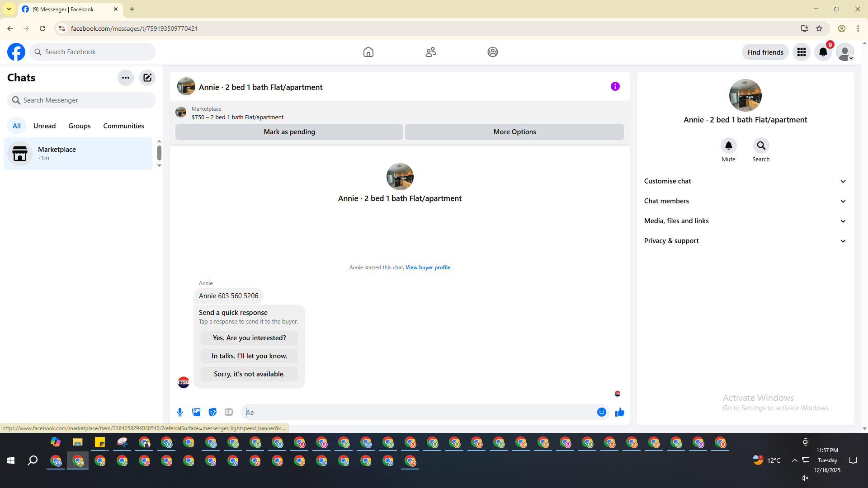Screen dimensions: 868x488
Task: Start a new message with compose icon
Action: pyautogui.click(x=147, y=78)
